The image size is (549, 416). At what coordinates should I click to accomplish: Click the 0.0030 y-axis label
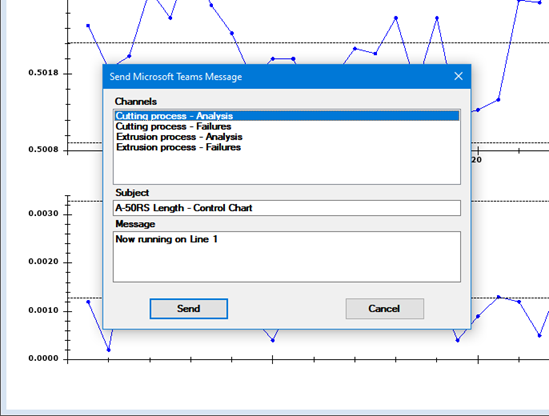(x=43, y=214)
